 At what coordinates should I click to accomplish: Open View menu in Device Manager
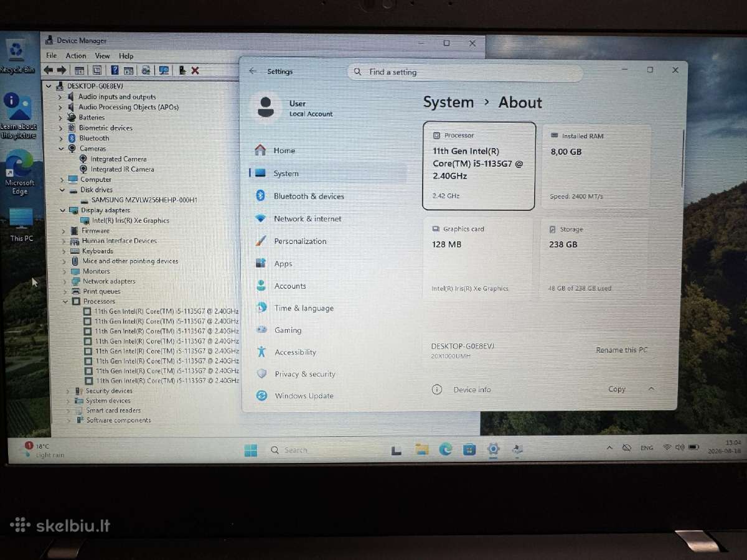(102, 56)
